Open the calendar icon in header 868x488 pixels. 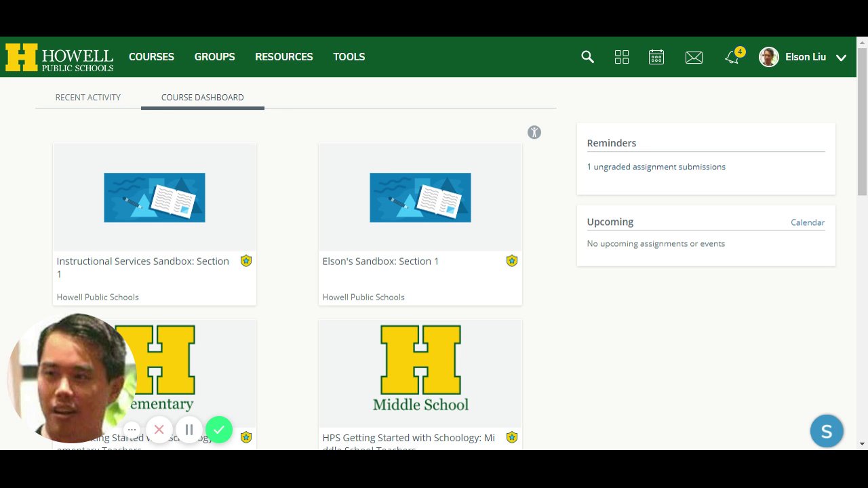click(656, 57)
